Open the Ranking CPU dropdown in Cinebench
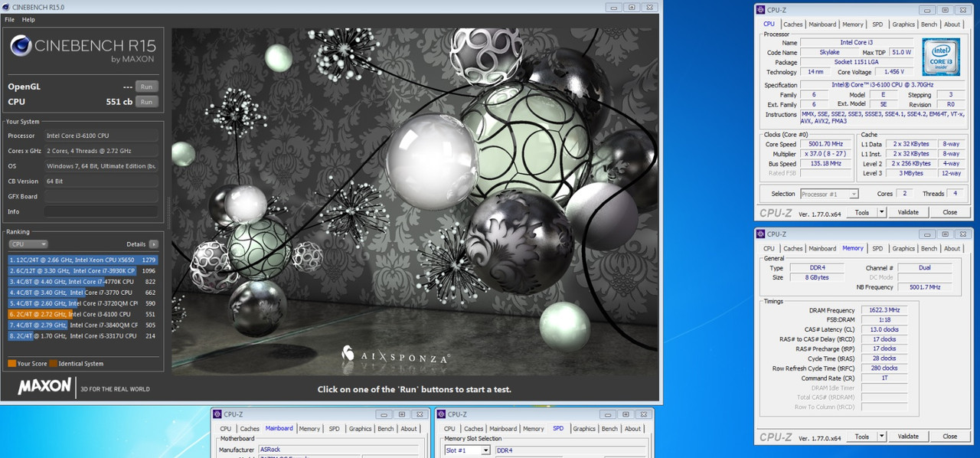The image size is (980, 458). coord(28,244)
